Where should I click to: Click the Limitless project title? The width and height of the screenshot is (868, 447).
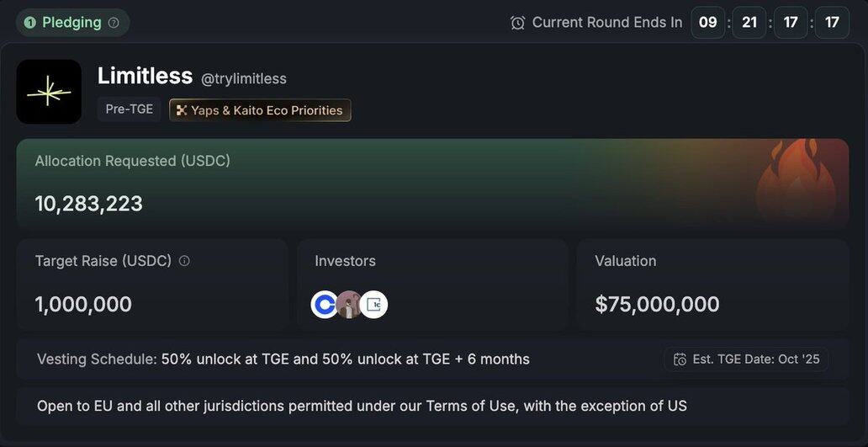145,76
